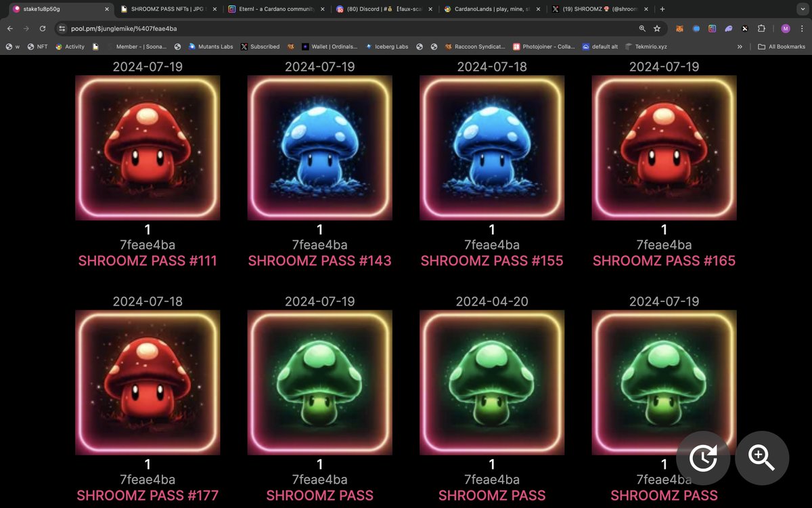Open a new tab with the plus button
The width and height of the screenshot is (812, 508).
(662, 9)
